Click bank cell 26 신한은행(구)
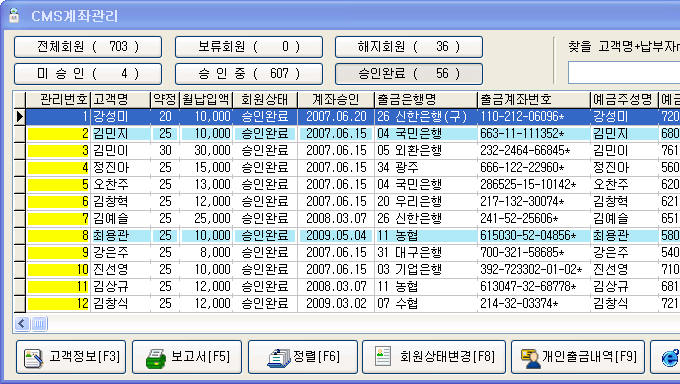 pos(425,117)
